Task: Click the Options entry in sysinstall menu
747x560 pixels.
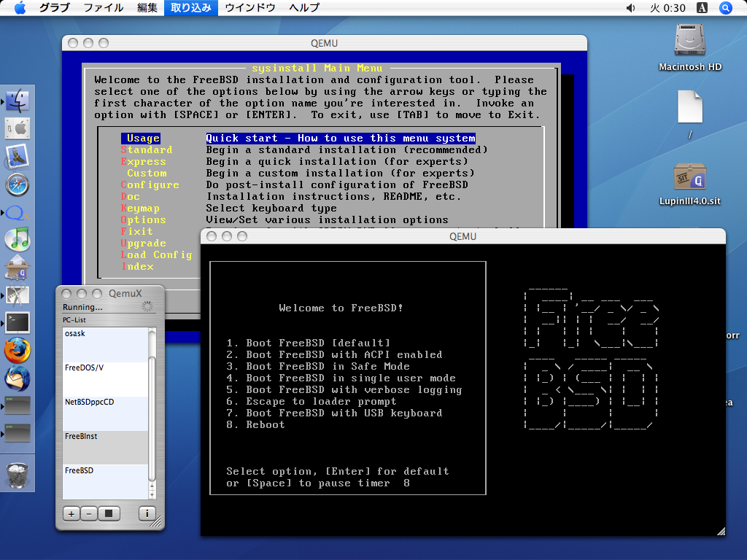Action: coord(144,220)
